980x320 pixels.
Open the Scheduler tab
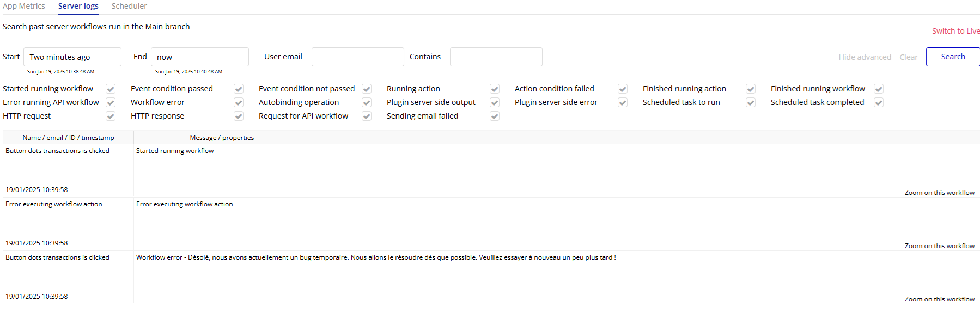coord(129,6)
